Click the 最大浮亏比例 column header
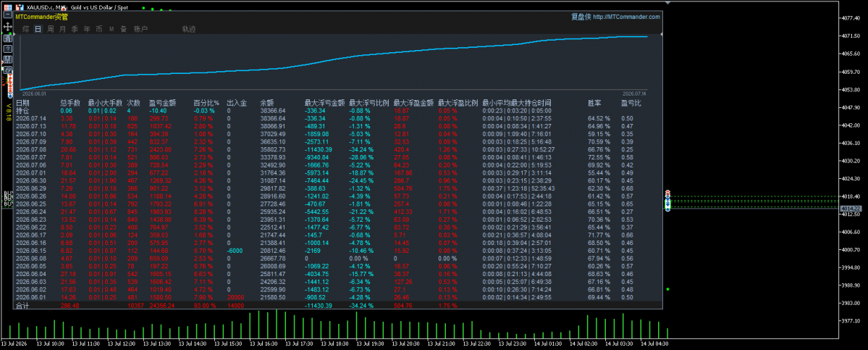The width and height of the screenshot is (868, 350). [x=368, y=103]
